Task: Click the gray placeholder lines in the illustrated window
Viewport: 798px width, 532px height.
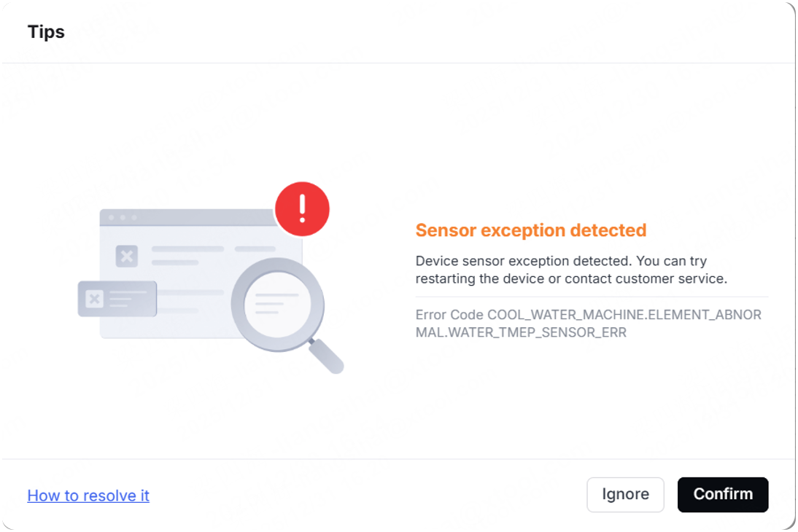Action: [x=214, y=255]
